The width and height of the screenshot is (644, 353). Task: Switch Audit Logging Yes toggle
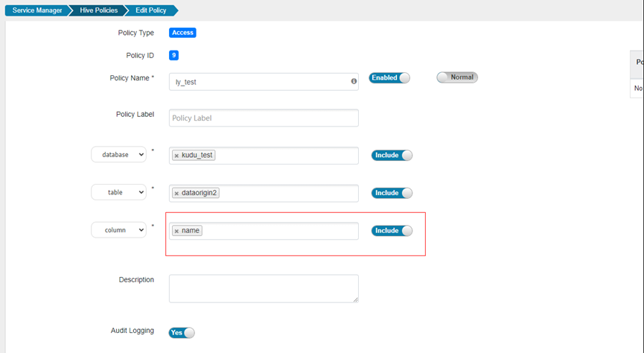point(182,333)
